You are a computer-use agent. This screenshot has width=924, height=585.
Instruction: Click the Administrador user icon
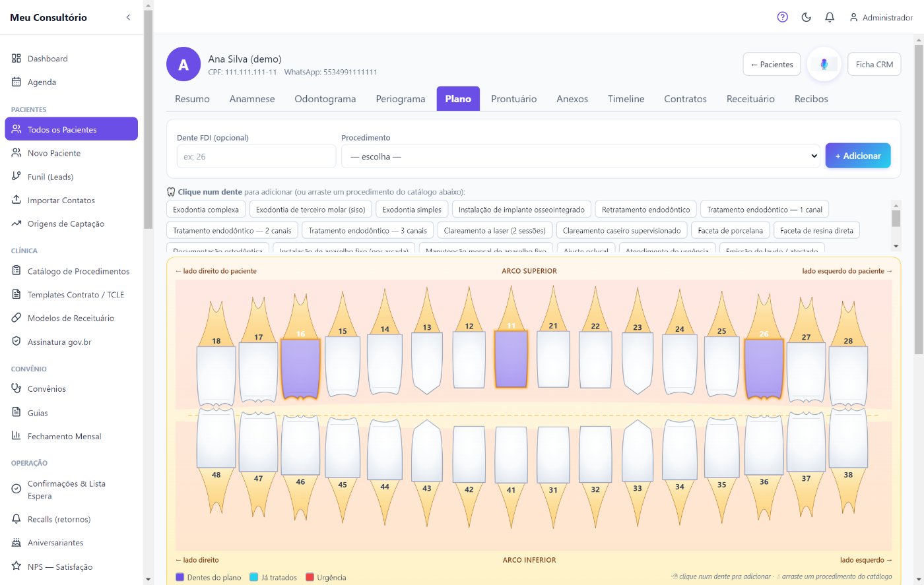(853, 17)
